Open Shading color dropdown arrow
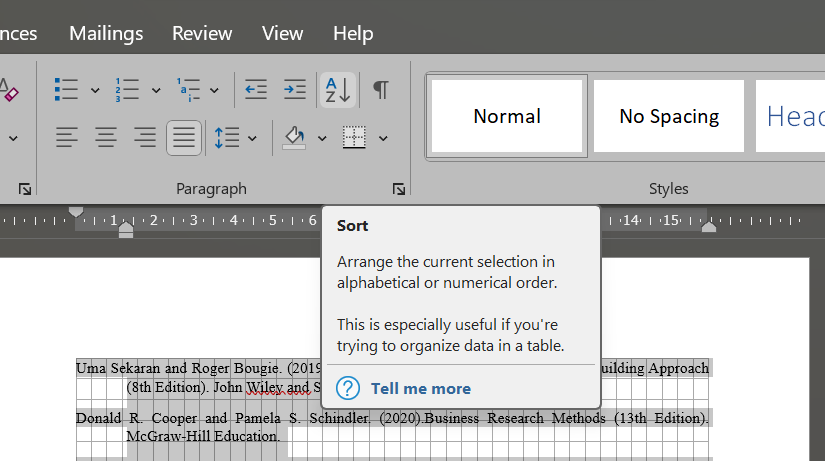This screenshot has width=825, height=461. coord(322,138)
